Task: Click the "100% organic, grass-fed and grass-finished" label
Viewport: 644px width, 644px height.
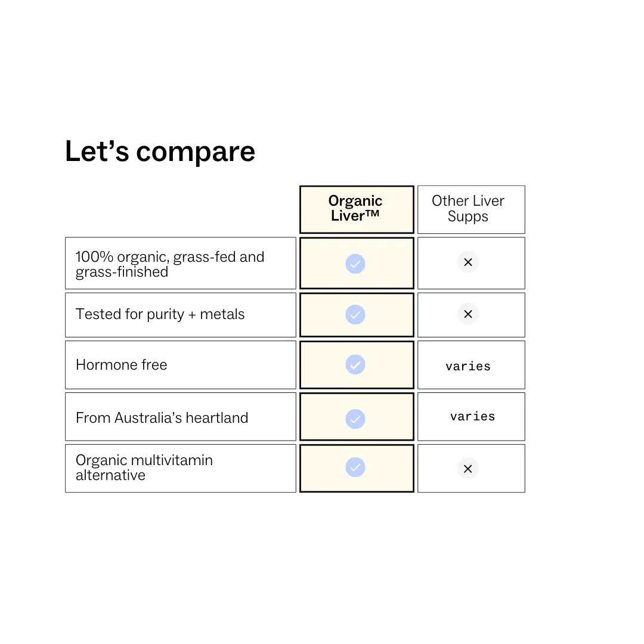Action: pos(170,264)
